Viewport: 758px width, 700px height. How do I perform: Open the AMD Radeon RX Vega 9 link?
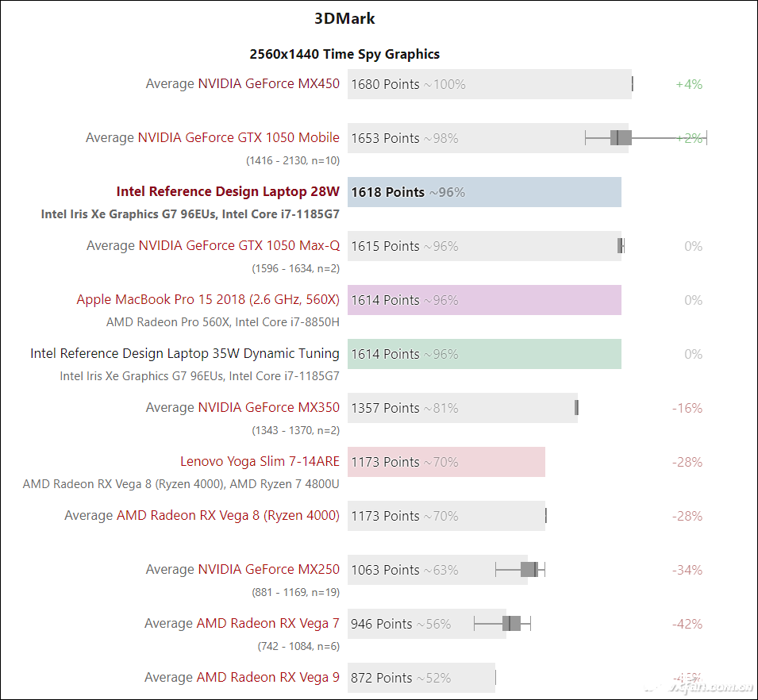point(267,678)
